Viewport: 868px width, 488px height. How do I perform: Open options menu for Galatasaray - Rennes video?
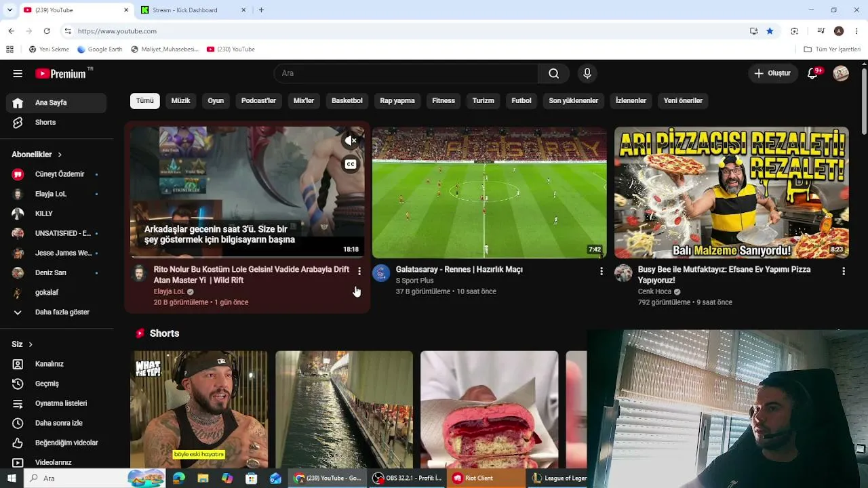coord(601,271)
